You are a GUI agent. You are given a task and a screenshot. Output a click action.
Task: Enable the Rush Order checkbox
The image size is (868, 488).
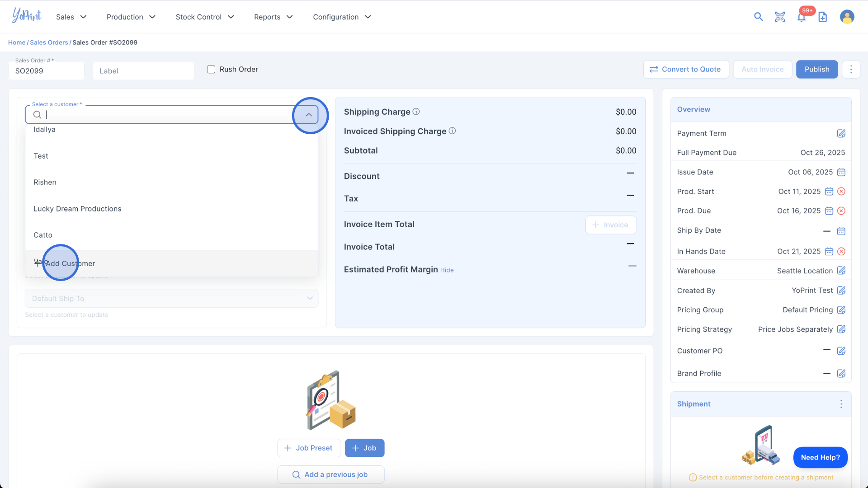[211, 69]
